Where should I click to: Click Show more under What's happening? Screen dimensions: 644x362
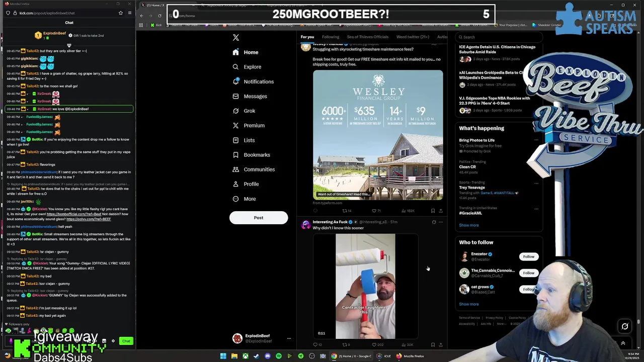pos(468,225)
